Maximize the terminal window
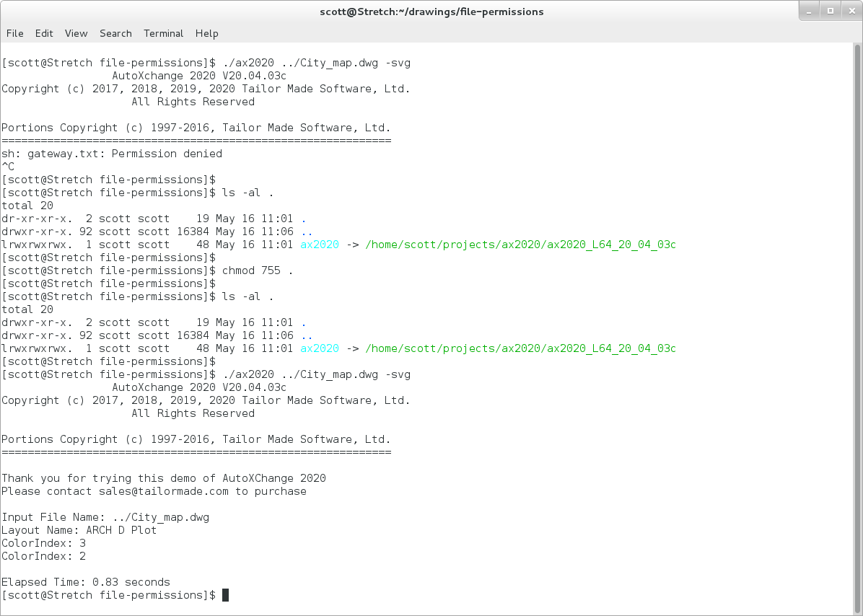Image resolution: width=863 pixels, height=616 pixels. click(831, 11)
